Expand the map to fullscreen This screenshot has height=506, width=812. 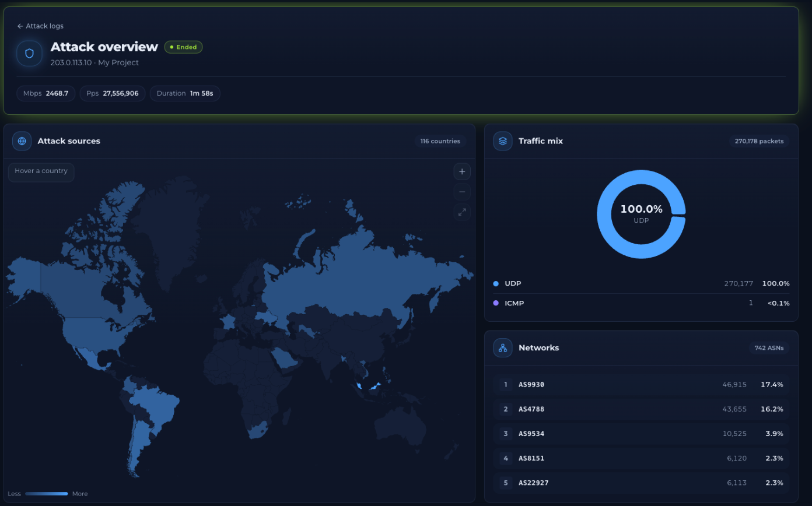click(462, 212)
